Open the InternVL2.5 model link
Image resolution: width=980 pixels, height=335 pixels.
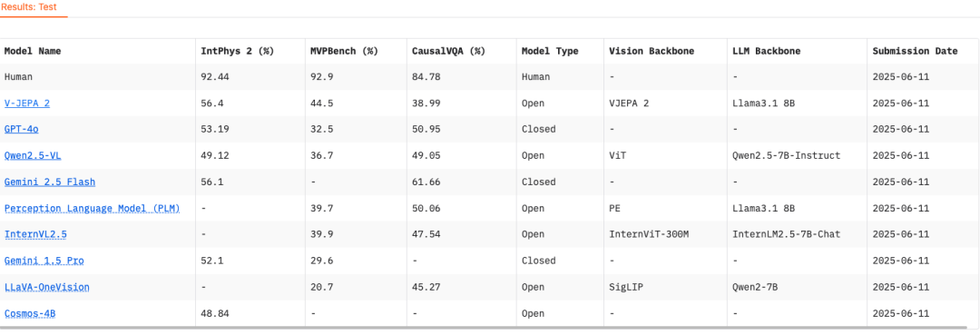click(35, 234)
